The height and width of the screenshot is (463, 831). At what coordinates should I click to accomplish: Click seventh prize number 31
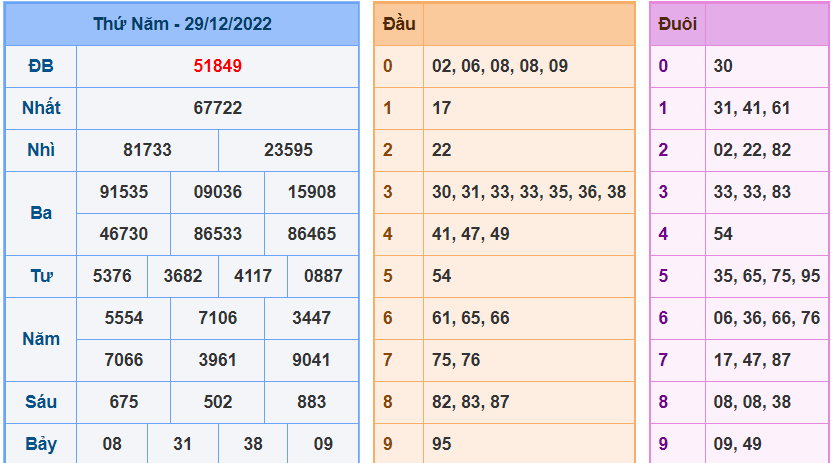(182, 444)
